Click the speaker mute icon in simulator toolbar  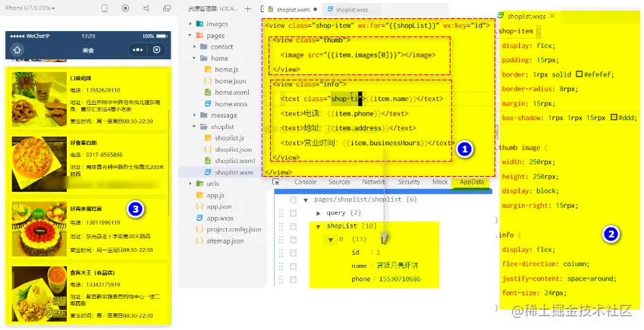(x=146, y=8)
